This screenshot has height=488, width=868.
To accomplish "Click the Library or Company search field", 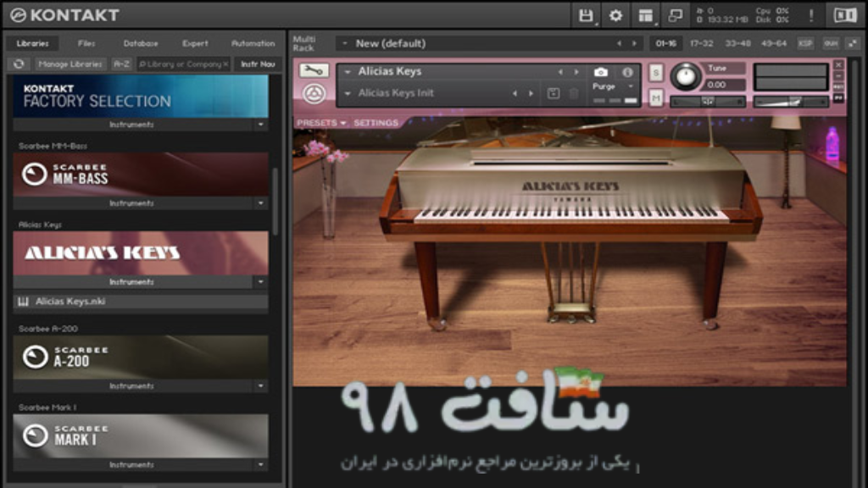I will coord(184,64).
